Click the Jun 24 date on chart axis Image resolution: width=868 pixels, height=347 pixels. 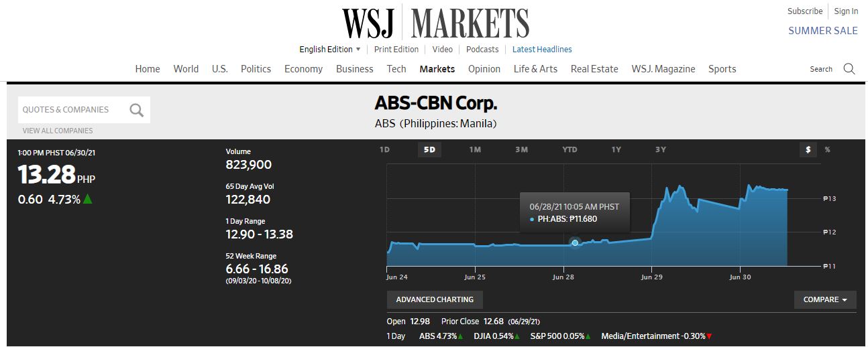[397, 277]
